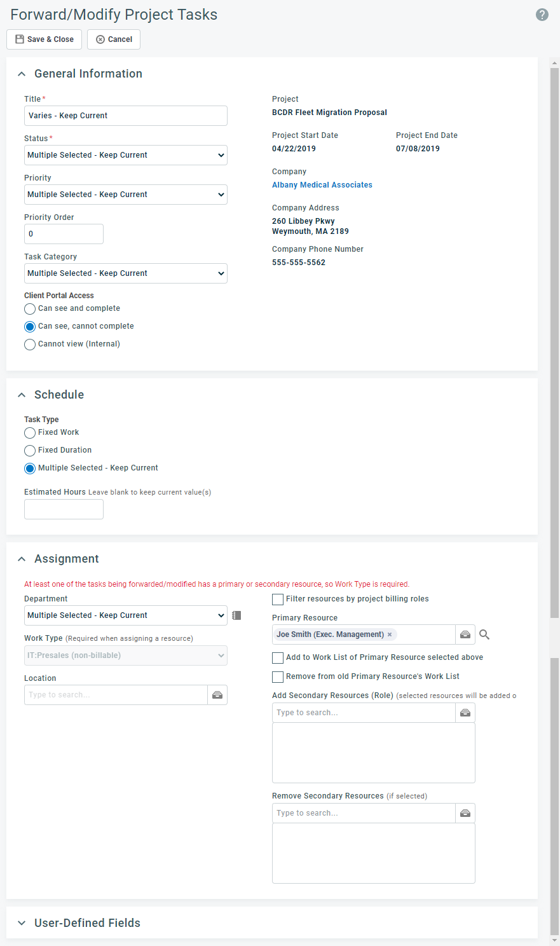Open the Status dropdown

coord(126,155)
